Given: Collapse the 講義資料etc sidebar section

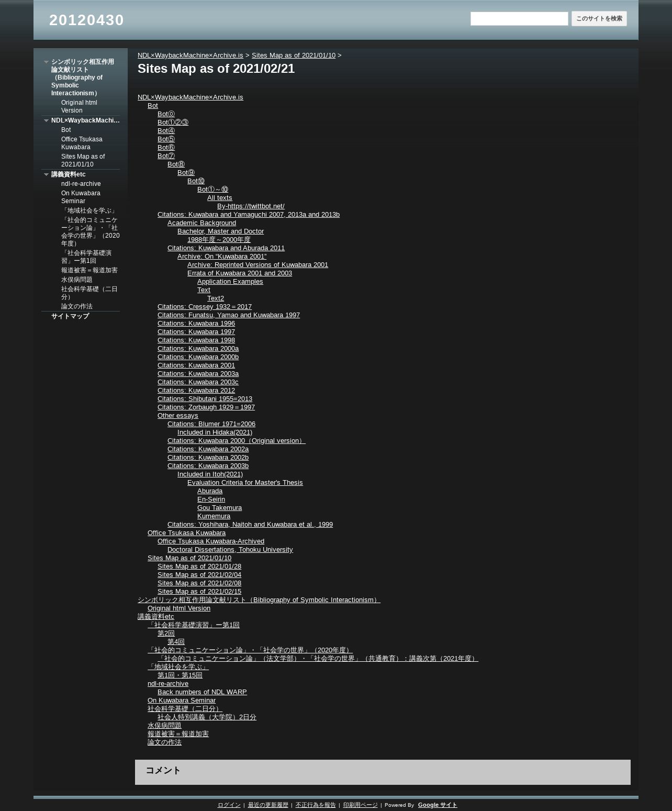Looking at the screenshot, I should pyautogui.click(x=46, y=174).
